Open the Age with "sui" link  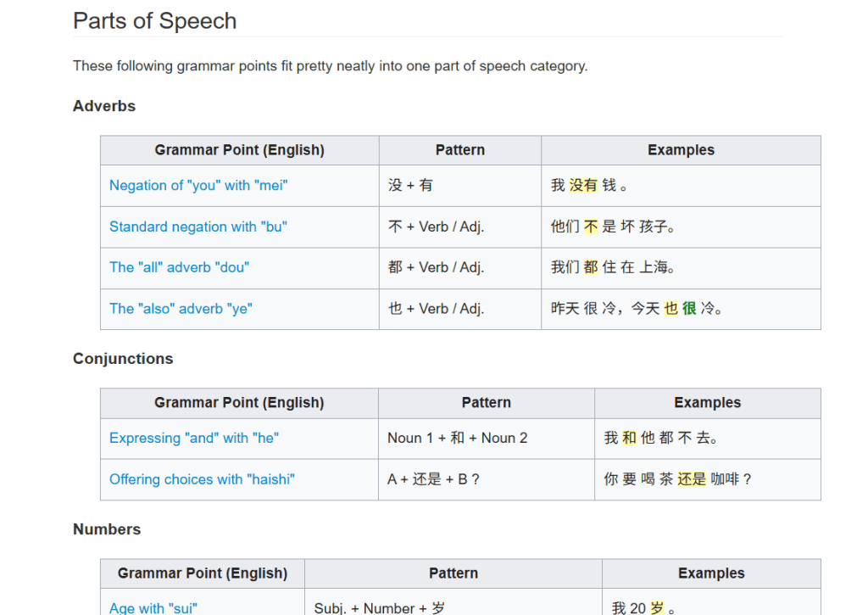point(153,608)
